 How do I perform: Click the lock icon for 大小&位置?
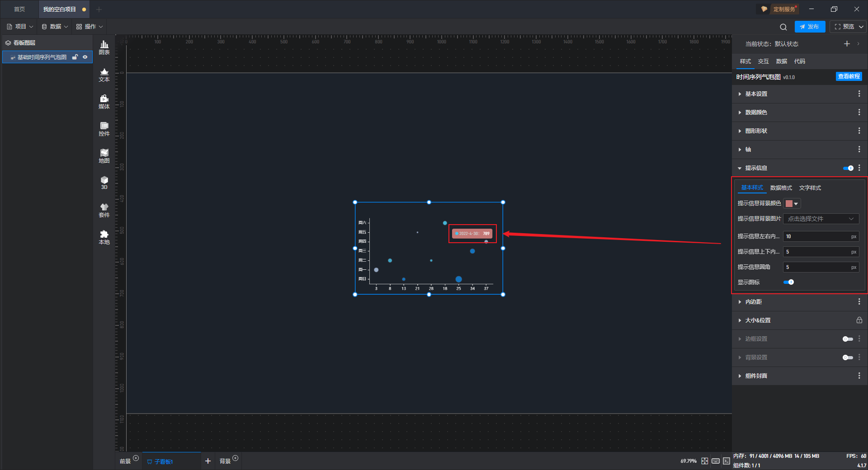click(x=859, y=320)
